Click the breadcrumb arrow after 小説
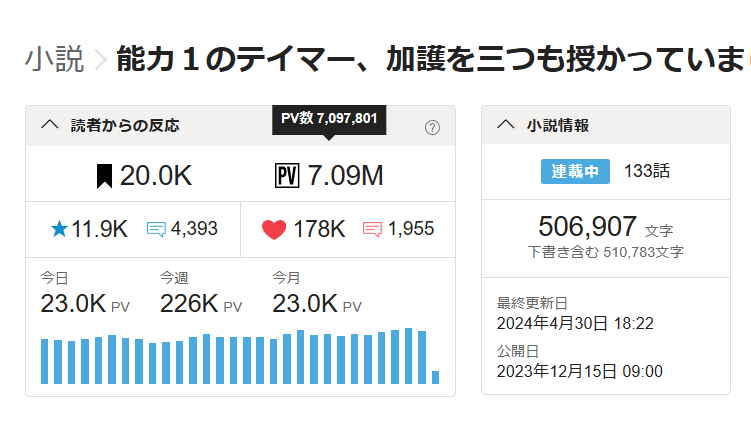Screen dimensions: 751x429 pos(100,61)
